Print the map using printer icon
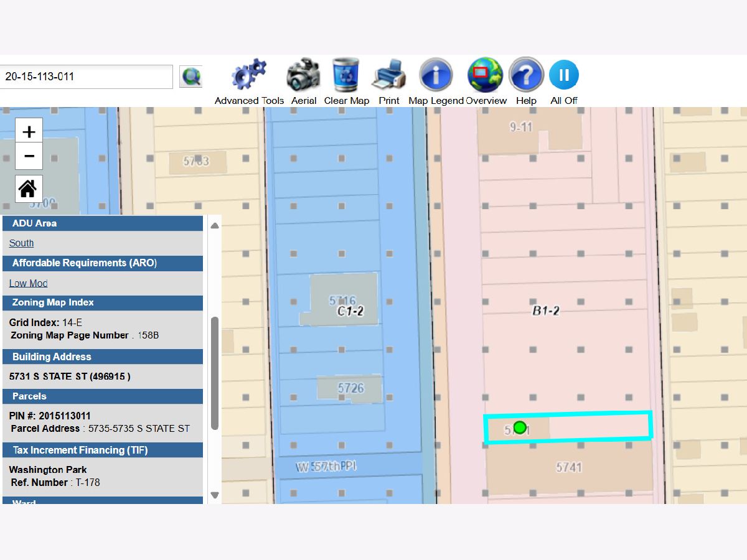The height and width of the screenshot is (560, 747). click(x=389, y=76)
